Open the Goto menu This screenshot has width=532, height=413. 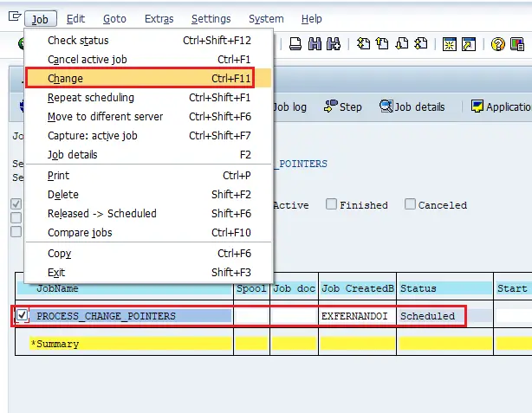114,19
